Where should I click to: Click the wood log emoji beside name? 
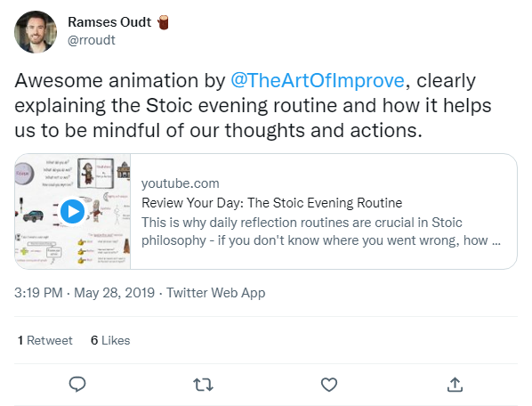point(163,22)
